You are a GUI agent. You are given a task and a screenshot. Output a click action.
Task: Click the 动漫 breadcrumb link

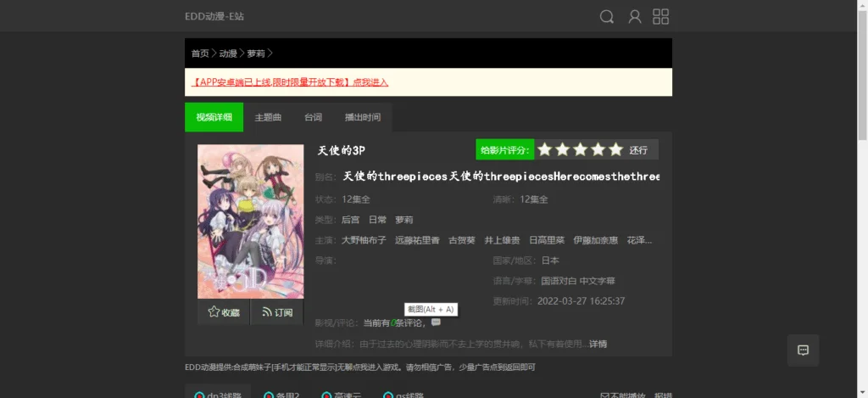tap(228, 53)
